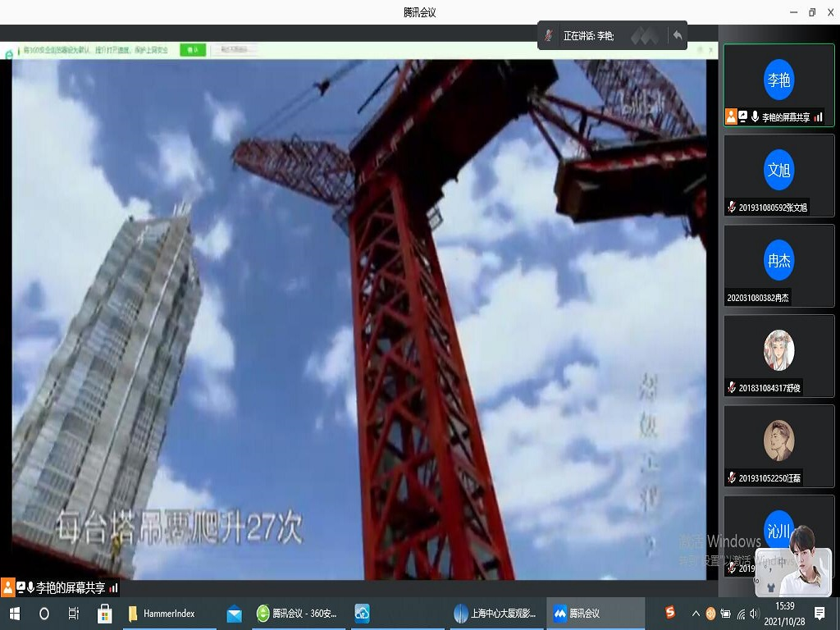Image resolution: width=840 pixels, height=630 pixels.
Task: Open Cortana search circle in taskbar
Action: (x=44, y=614)
